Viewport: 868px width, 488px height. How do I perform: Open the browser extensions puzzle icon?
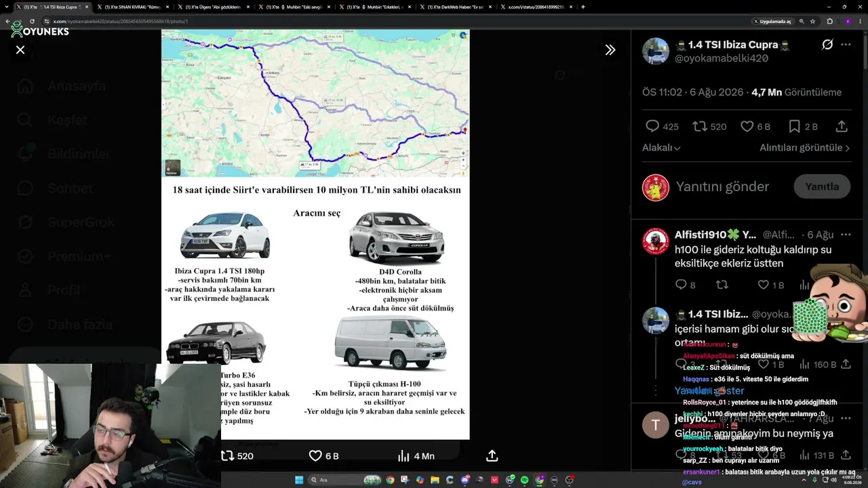829,21
